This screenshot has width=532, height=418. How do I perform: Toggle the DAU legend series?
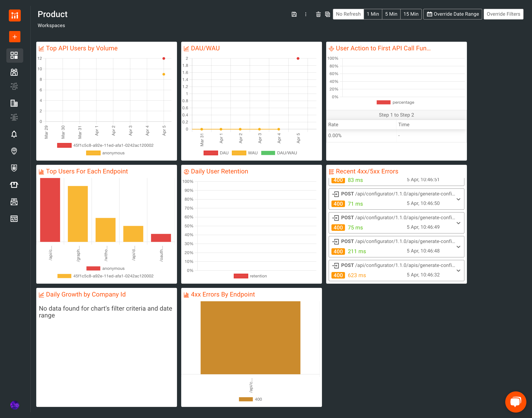216,153
